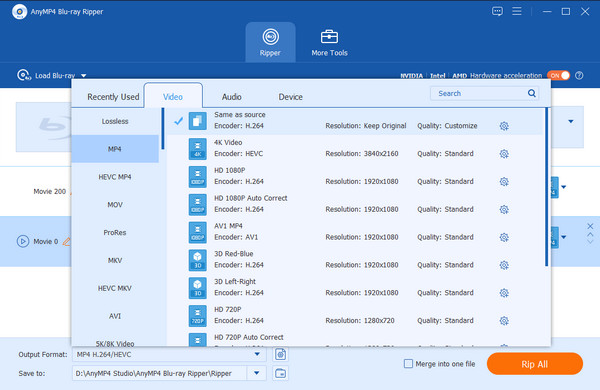Viewport: 600px width, 390px height.
Task: Click the Load Blu-ray disc icon
Action: pyautogui.click(x=24, y=75)
